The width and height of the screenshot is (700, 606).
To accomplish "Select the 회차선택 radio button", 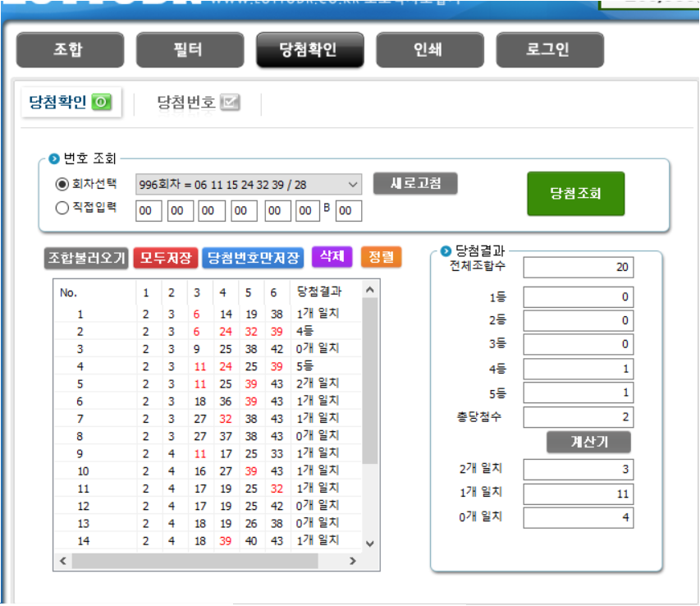I will [x=62, y=184].
